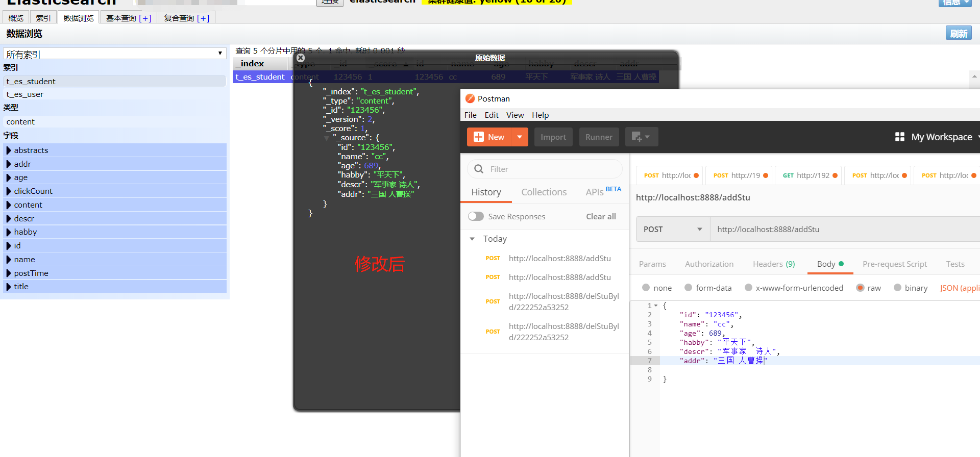The image size is (980, 457).
Task: Open the Help menu in Postman
Action: pos(540,115)
